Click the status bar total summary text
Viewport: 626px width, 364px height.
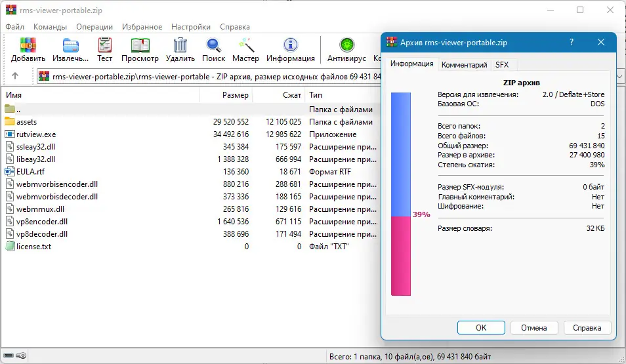[x=410, y=356]
